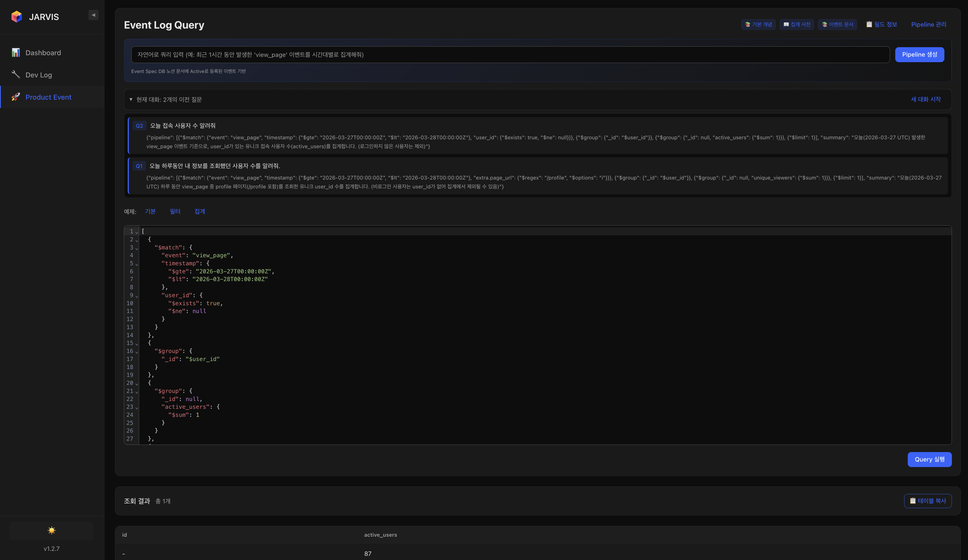Open the 이벤트 문서 documentation button
Screen dimensions: 968x560
coord(837,24)
